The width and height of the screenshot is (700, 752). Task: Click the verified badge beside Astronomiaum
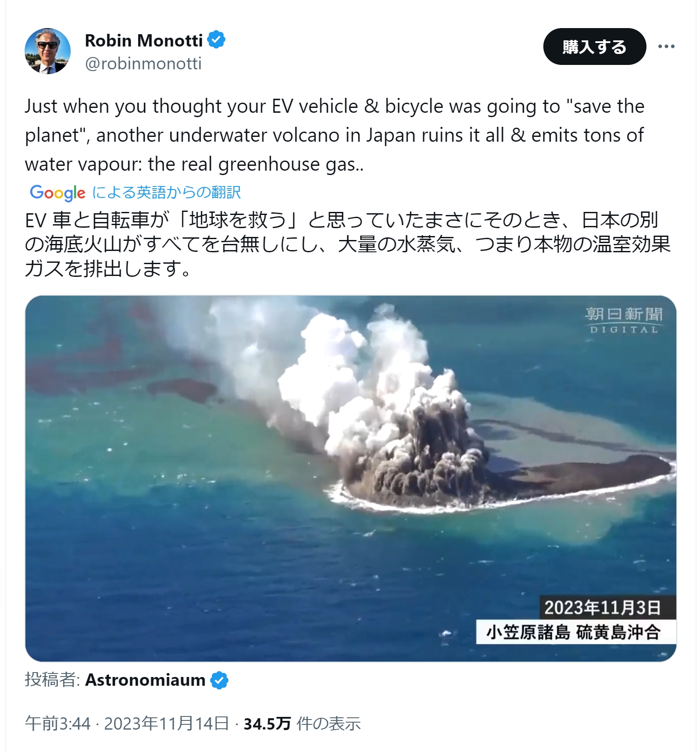tap(219, 680)
